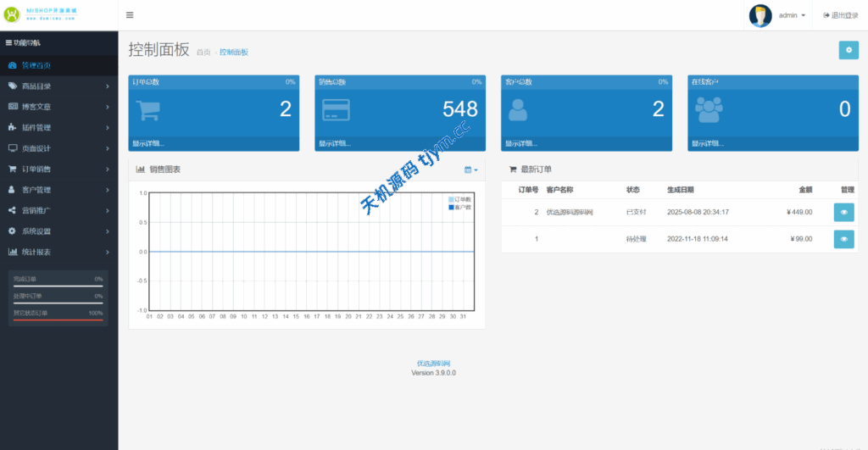Click the 548 sales total number
The height and width of the screenshot is (450, 868).
point(460,109)
